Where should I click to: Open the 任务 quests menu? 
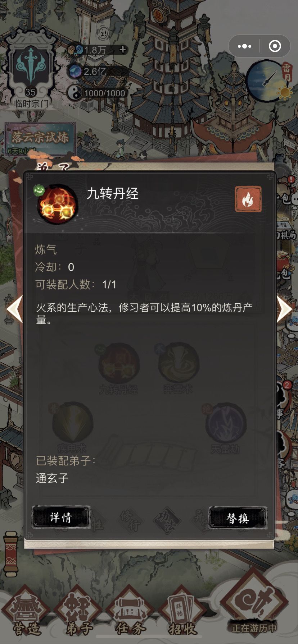pos(130,611)
